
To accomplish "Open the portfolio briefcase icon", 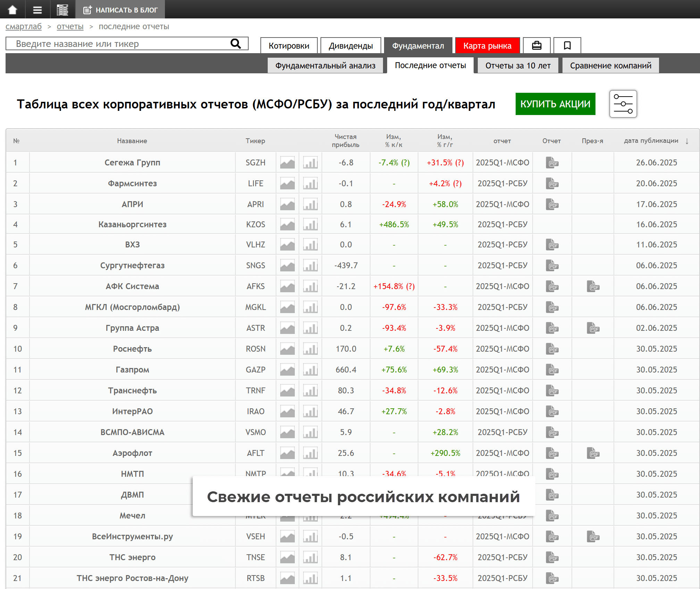I will click(536, 46).
